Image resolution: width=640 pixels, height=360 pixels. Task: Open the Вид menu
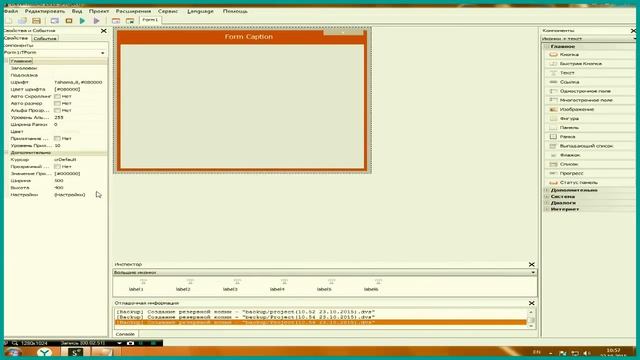(77, 11)
